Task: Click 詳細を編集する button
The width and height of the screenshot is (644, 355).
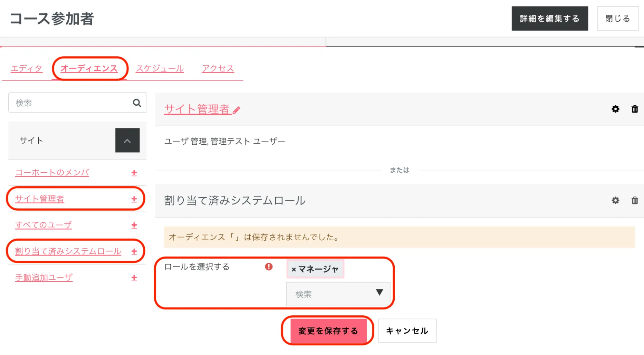Action: (x=549, y=19)
